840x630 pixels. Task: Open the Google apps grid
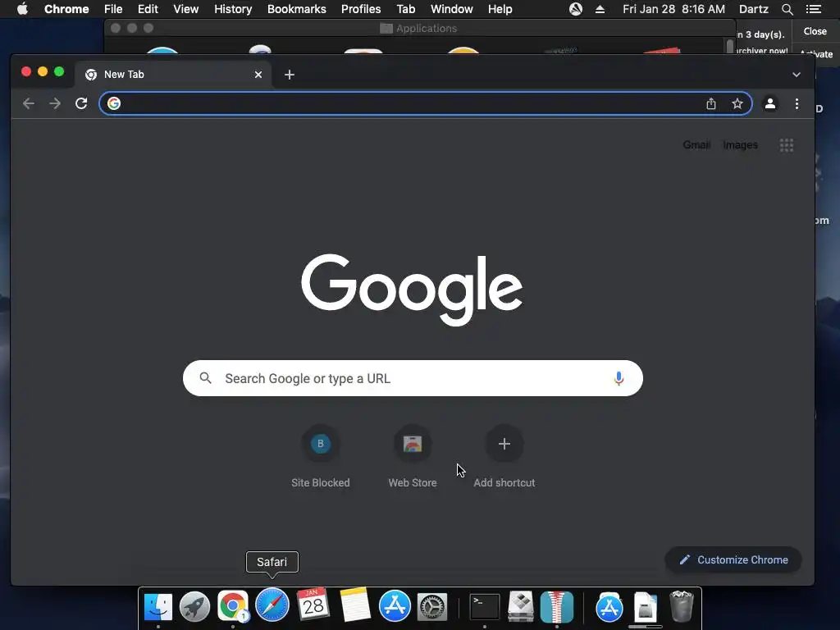(786, 145)
